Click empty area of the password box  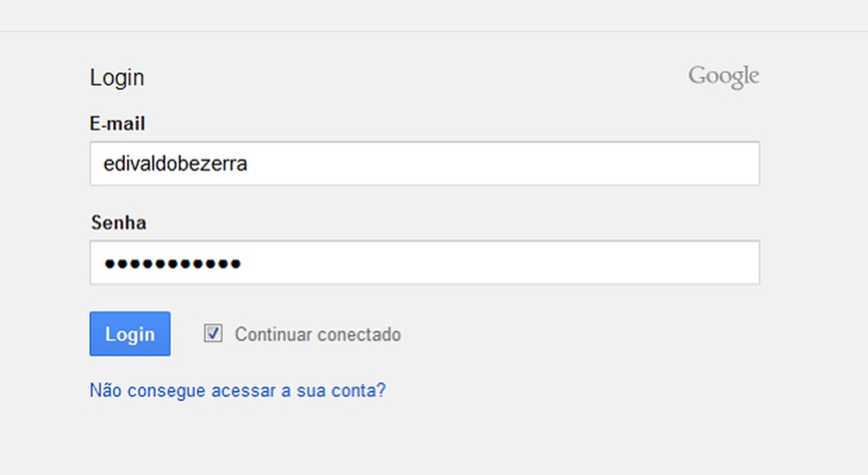[529, 263]
